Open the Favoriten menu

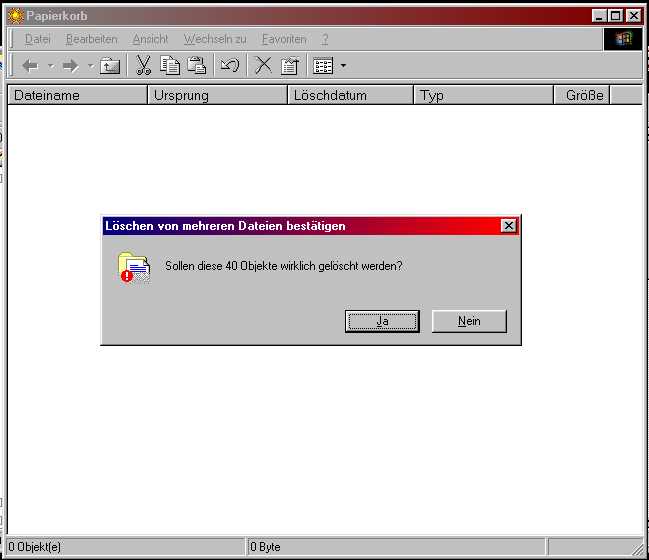(x=284, y=39)
